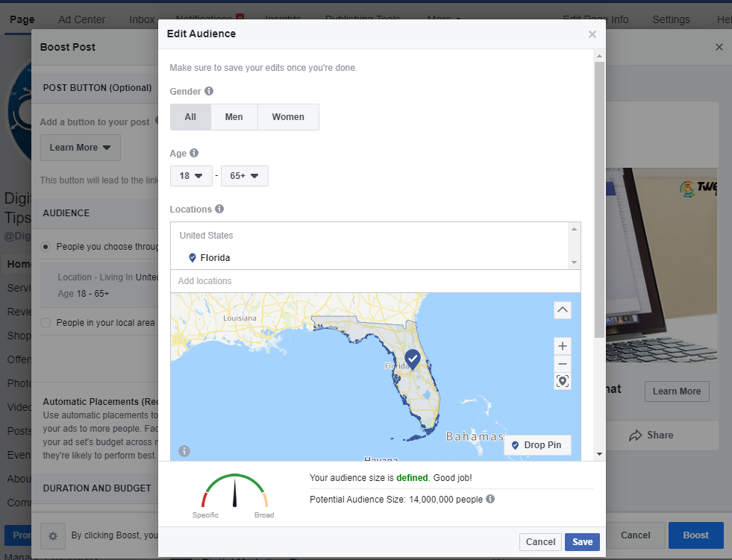Screen dimensions: 732x560
Task: Select the Women gender option
Action: pyautogui.click(x=288, y=116)
